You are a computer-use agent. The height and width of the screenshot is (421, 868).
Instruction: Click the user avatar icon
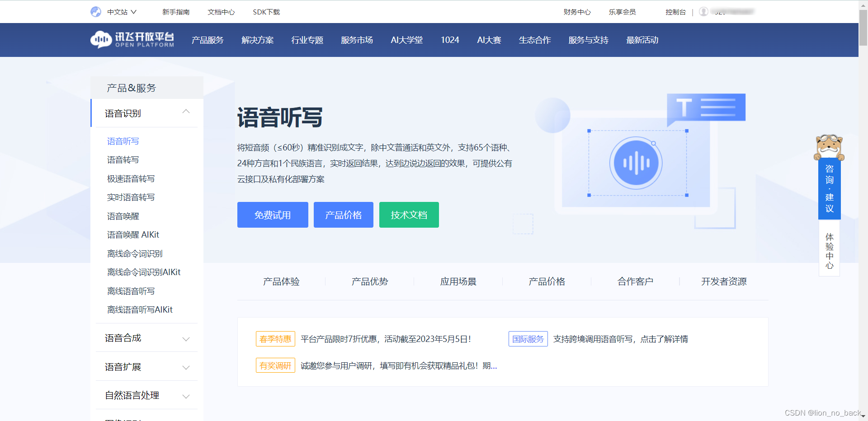(x=703, y=12)
